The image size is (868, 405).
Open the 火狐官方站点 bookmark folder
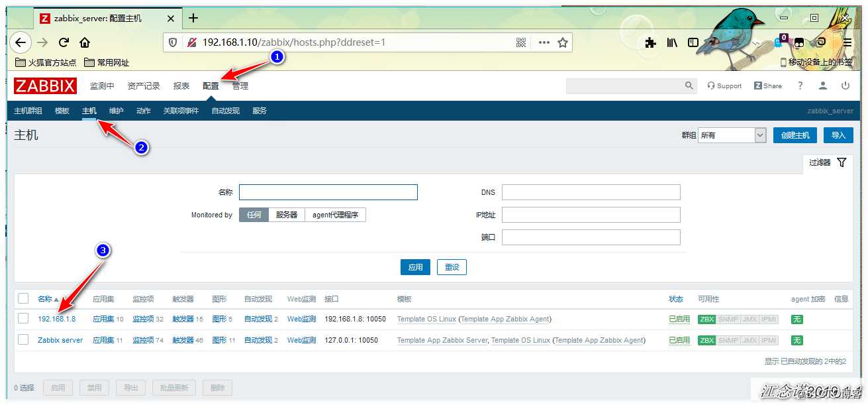[x=45, y=63]
